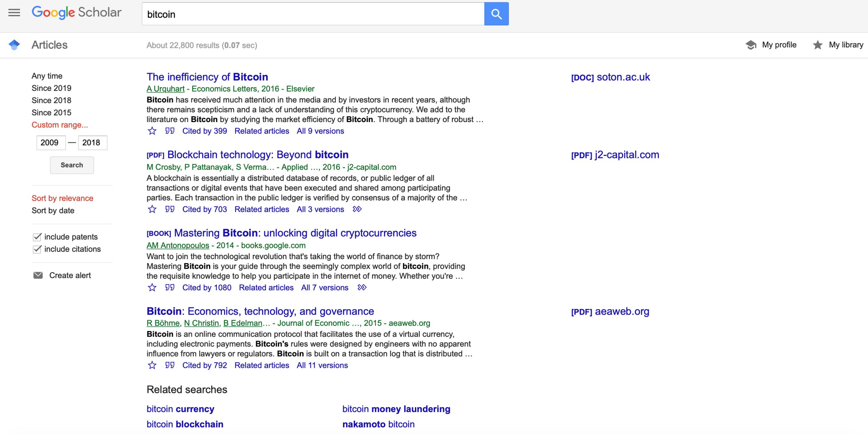
Task: Click the end year field showing 2018
Action: pyautogui.click(x=93, y=143)
